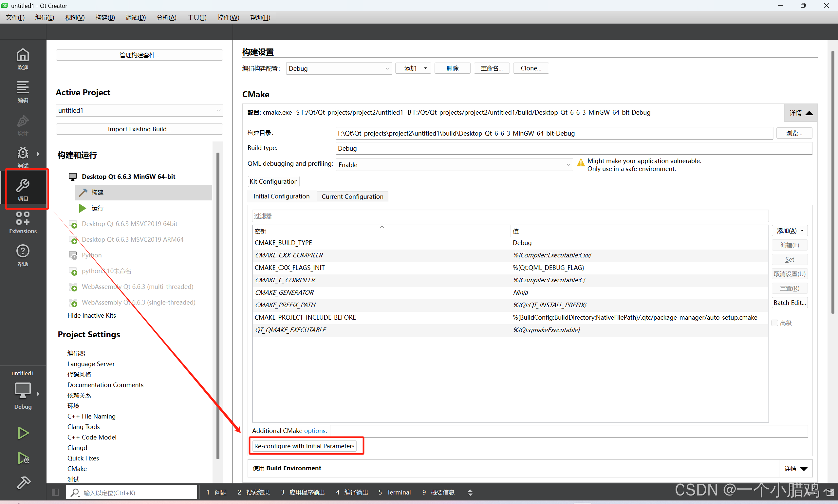Screen dimensions: 838x504
Task: Sort by the 密钥 column header
Action: 381,231
